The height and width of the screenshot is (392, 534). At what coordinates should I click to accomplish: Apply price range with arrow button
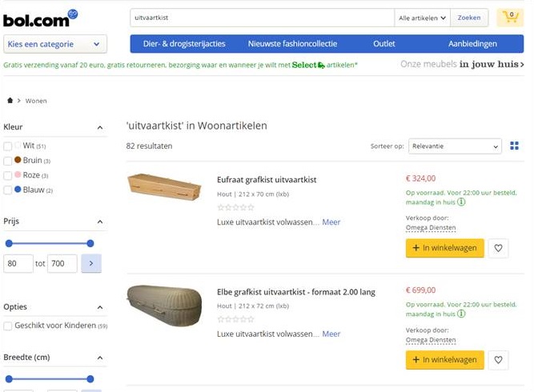tap(91, 263)
